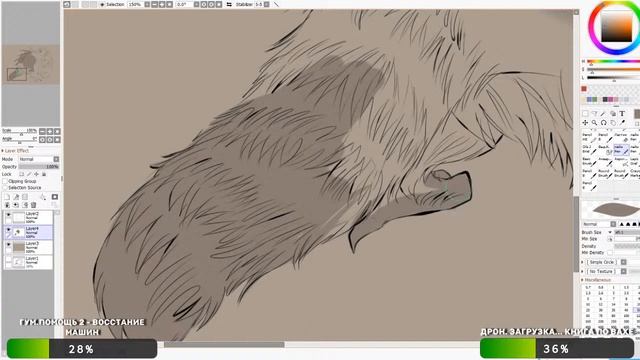Click zoom-out button next to Scale slider

pos(42,131)
